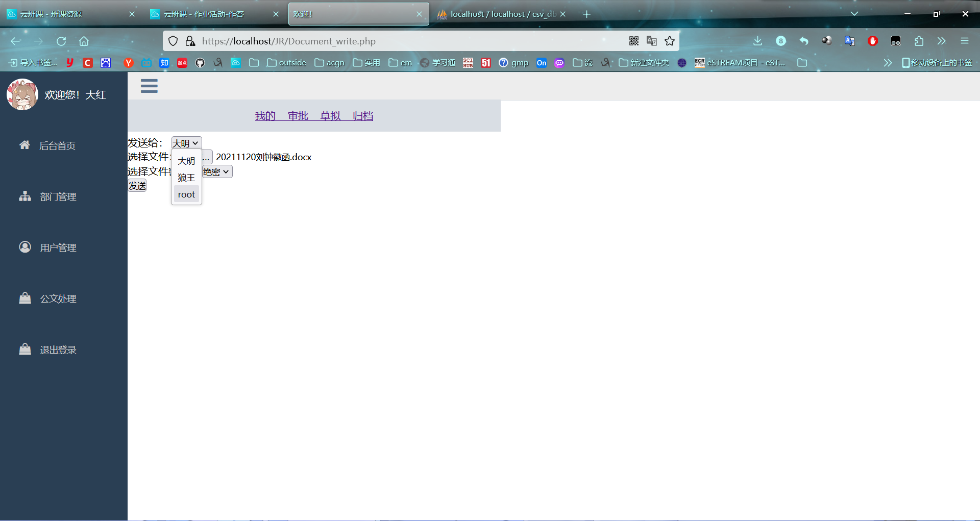
Task: Click the file browse button
Action: (x=206, y=157)
